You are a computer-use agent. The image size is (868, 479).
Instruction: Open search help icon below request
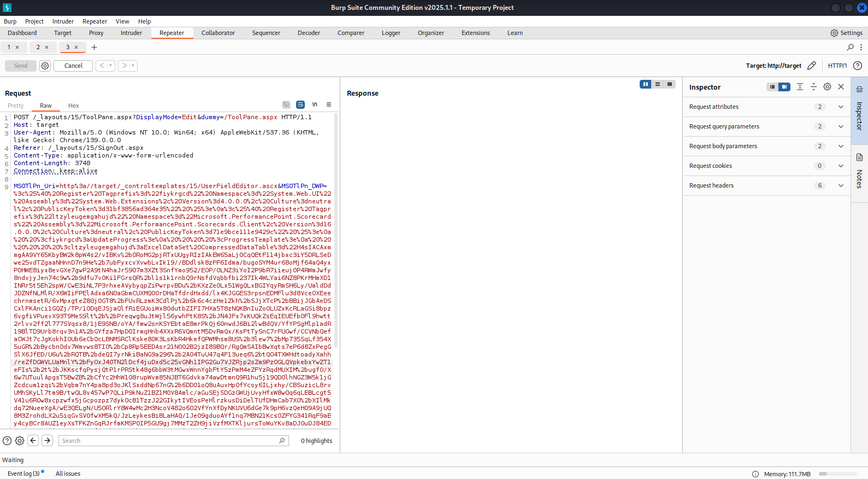click(x=7, y=441)
